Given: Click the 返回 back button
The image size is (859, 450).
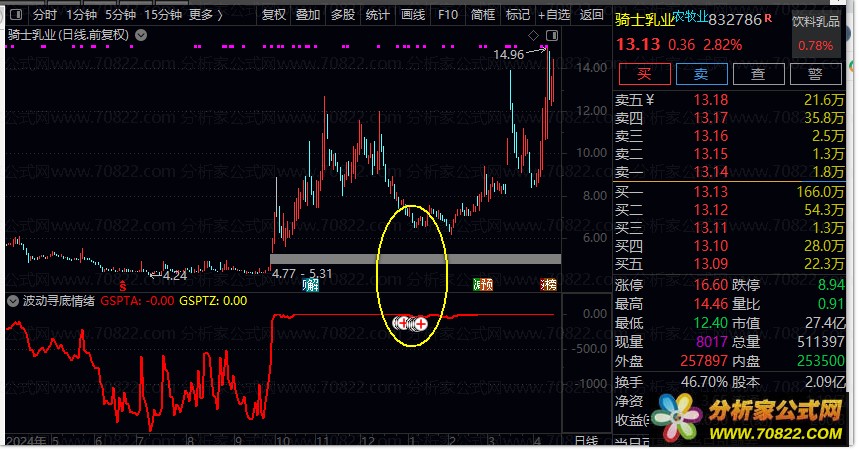Looking at the screenshot, I should [592, 15].
